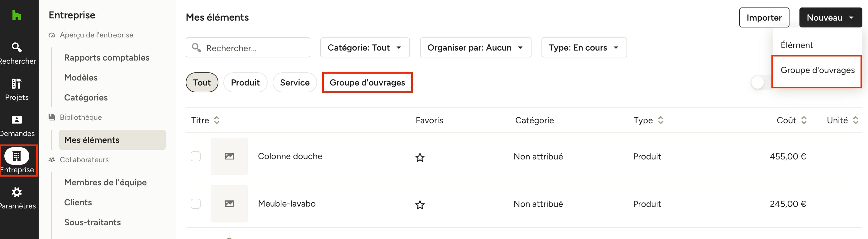Click into the Rechercher search field
The height and width of the screenshot is (239, 868).
[248, 48]
